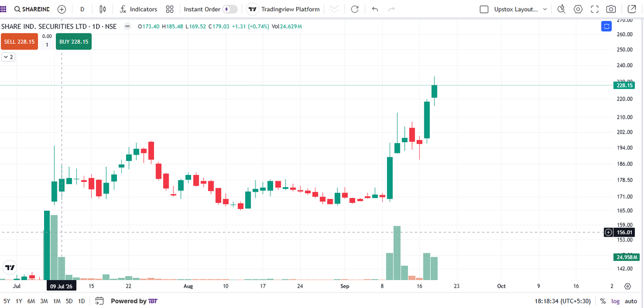Screen dimensions: 644x308
Task: Click the symbol title SHARE IND. SECURITIES LTD
Action: 45,26
